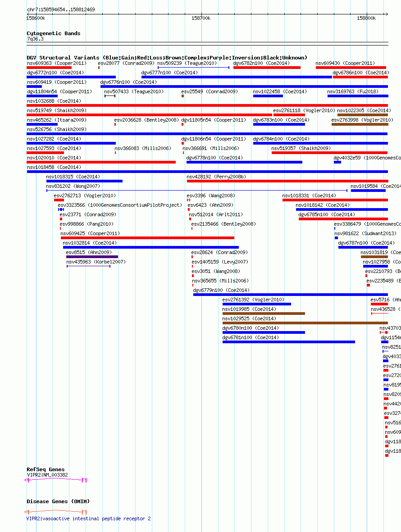Image resolution: width=401 pixels, height=532 pixels.
Task: Click nsv1018331 (Coe2014) label
Action: click(x=310, y=196)
